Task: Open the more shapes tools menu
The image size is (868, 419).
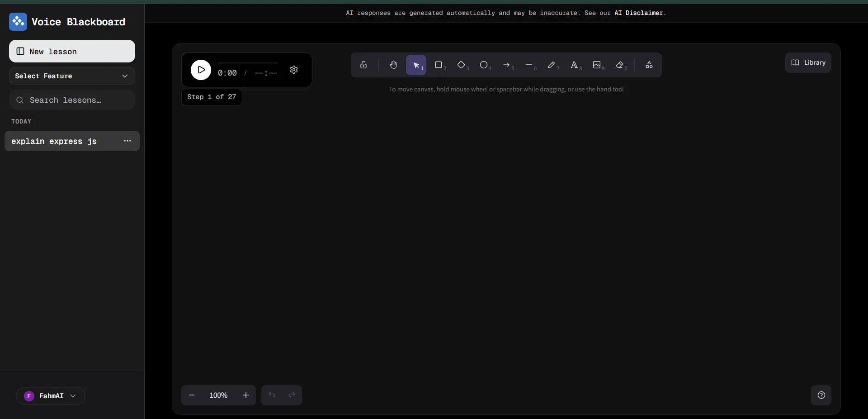Action: (649, 65)
